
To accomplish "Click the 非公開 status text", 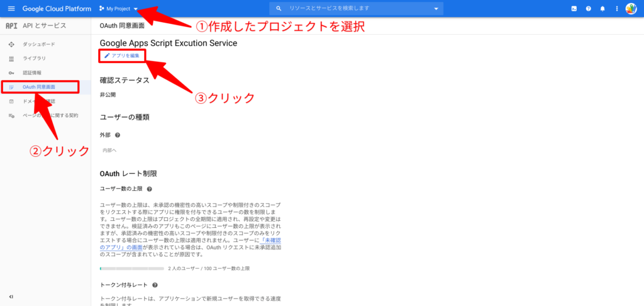I will tap(108, 94).
